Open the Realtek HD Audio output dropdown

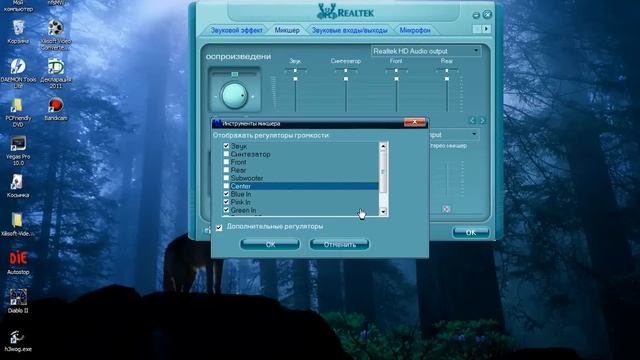click(x=426, y=51)
